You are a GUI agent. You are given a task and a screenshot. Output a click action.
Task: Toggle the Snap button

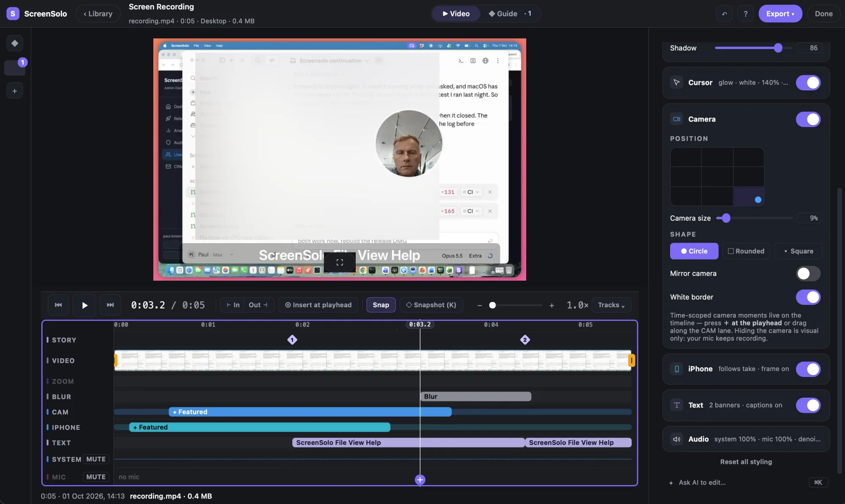click(381, 305)
